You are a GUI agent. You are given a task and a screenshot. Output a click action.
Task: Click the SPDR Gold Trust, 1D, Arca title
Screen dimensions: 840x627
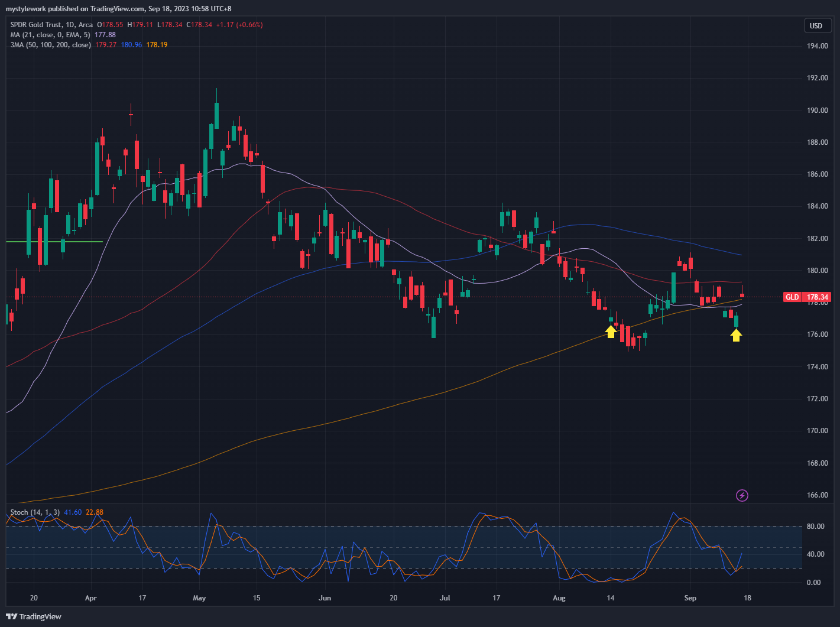[x=51, y=25]
